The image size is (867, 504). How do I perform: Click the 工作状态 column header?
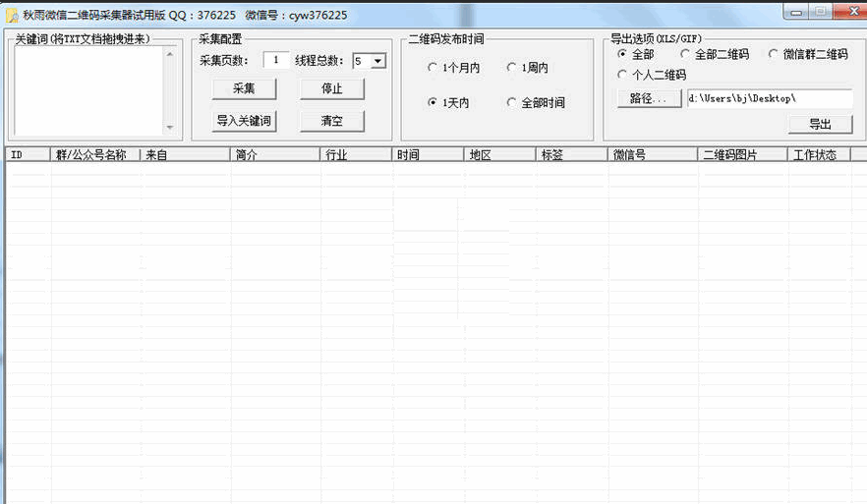tap(819, 155)
